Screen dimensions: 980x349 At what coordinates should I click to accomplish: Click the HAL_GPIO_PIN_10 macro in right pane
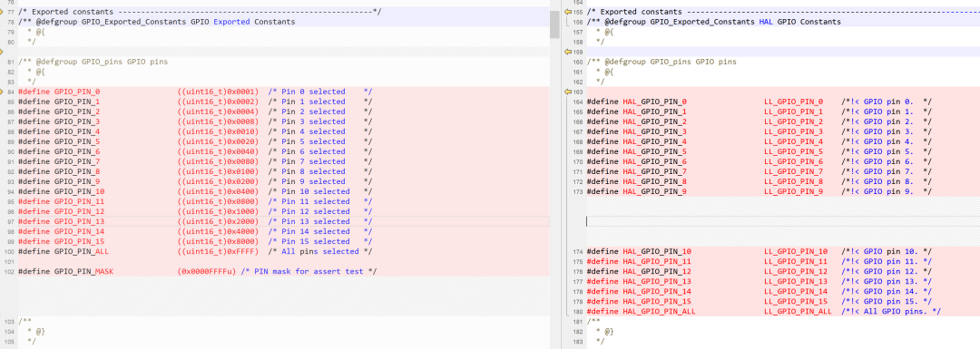[x=657, y=252]
